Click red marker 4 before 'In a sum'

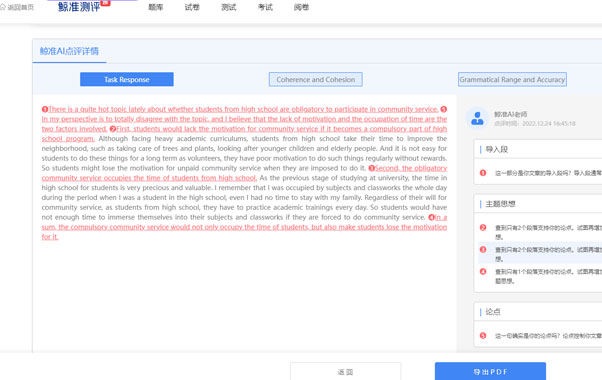pos(431,217)
